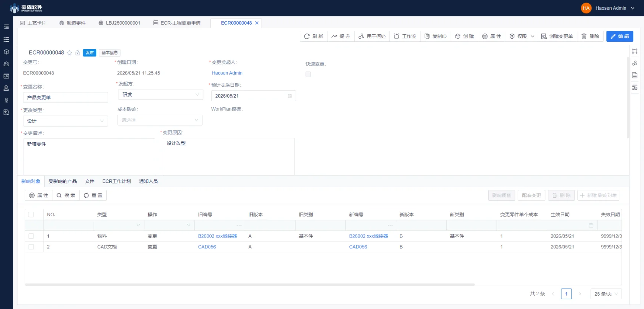Click the workflow icon in right panel
Screen dimensions: 644x309
click(635, 51)
